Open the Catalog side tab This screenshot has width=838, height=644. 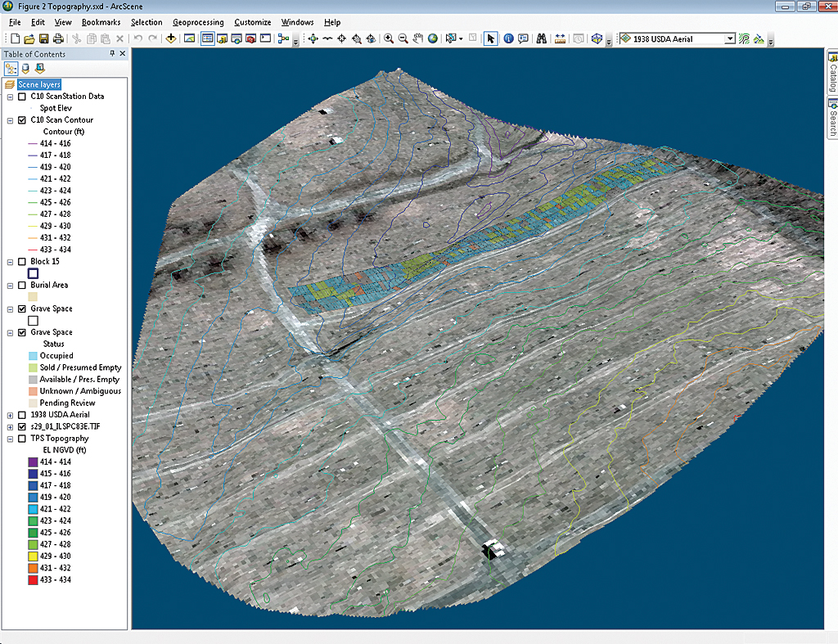point(832,74)
